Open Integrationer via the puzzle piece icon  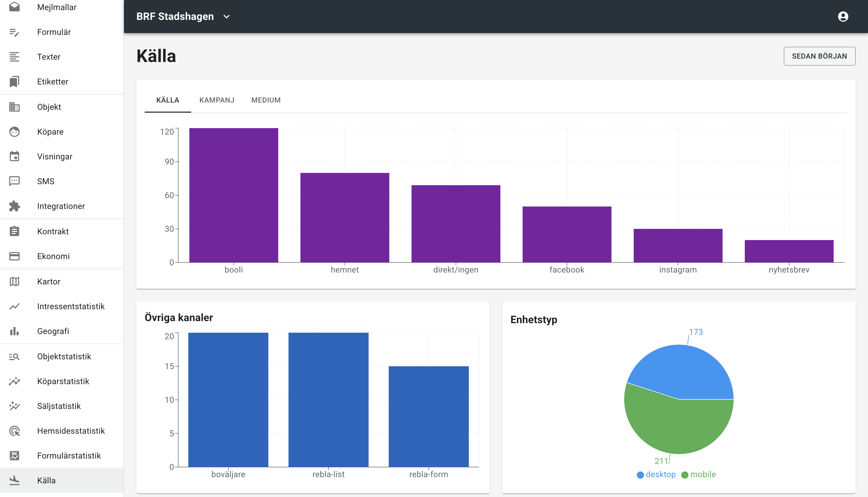(x=14, y=206)
